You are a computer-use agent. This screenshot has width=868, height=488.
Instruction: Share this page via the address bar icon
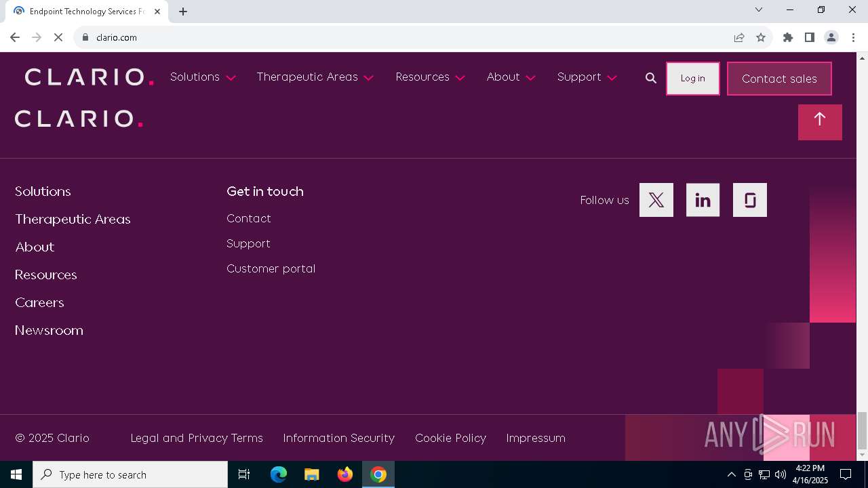[739, 37]
